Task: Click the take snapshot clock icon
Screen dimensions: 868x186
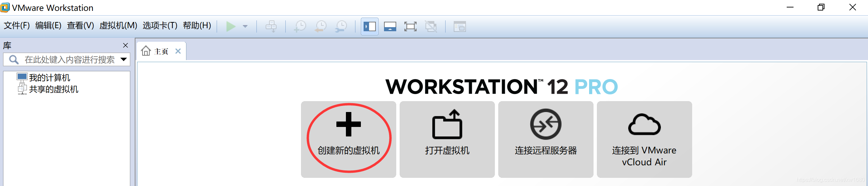Action: pyautogui.click(x=300, y=26)
